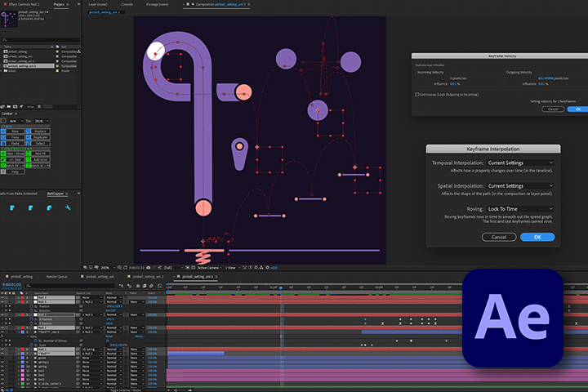This screenshot has width=588, height=392.
Task: Toggle visibility eye for guide layer 8
Action: tap(2, 358)
